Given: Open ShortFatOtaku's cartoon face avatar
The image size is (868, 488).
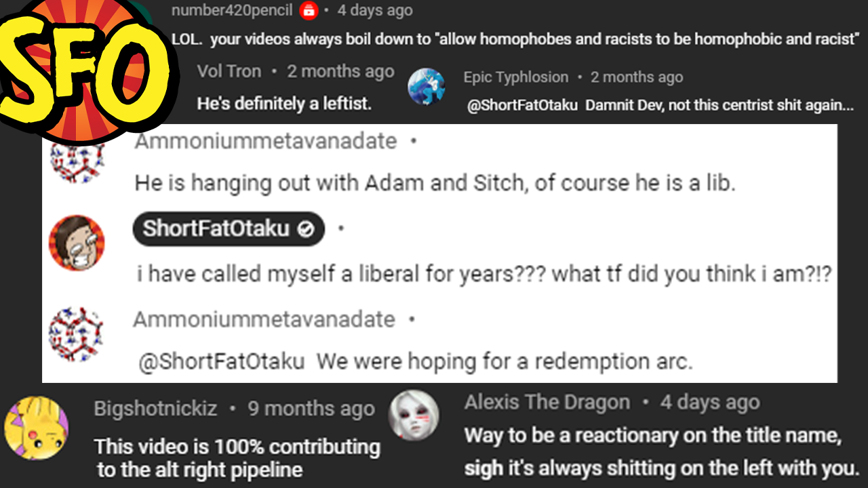Looking at the screenshot, I should tap(77, 243).
